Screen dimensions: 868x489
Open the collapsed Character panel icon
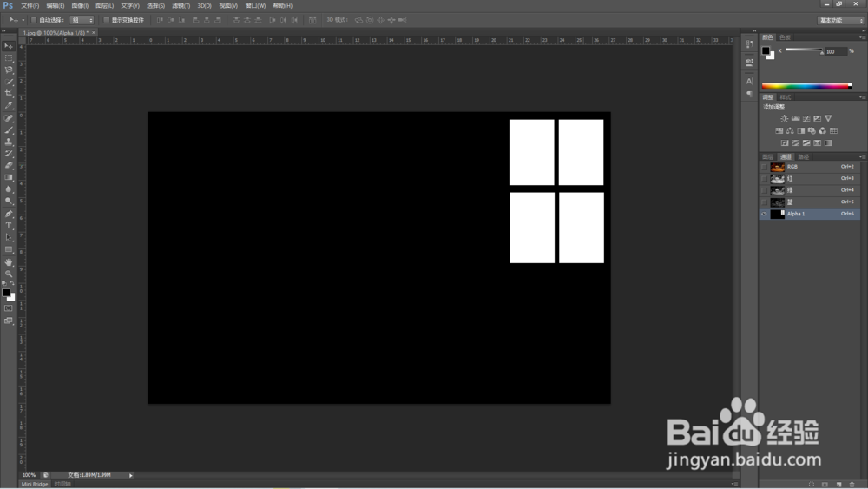point(750,81)
